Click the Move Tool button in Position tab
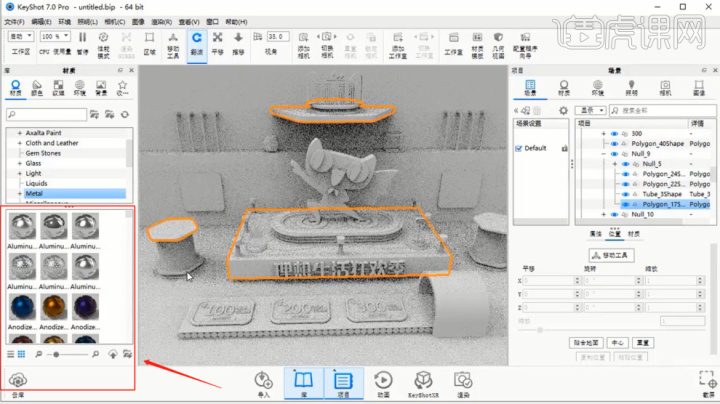 tap(611, 255)
